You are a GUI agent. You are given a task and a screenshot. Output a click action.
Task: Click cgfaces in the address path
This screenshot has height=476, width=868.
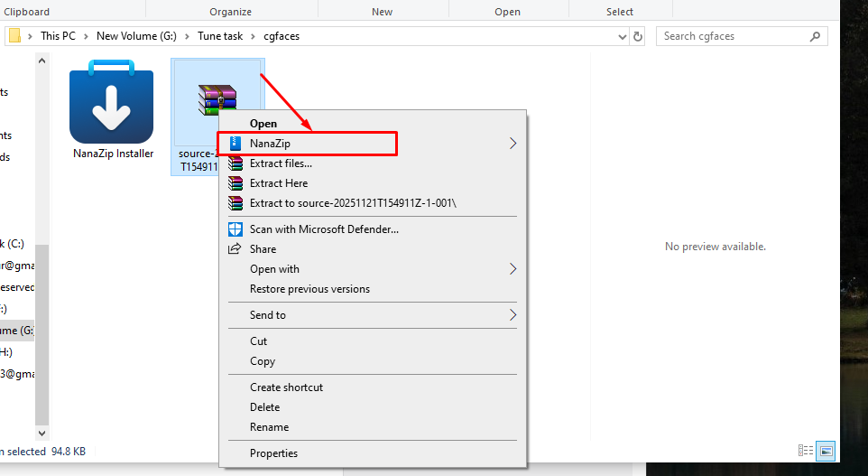click(x=282, y=36)
